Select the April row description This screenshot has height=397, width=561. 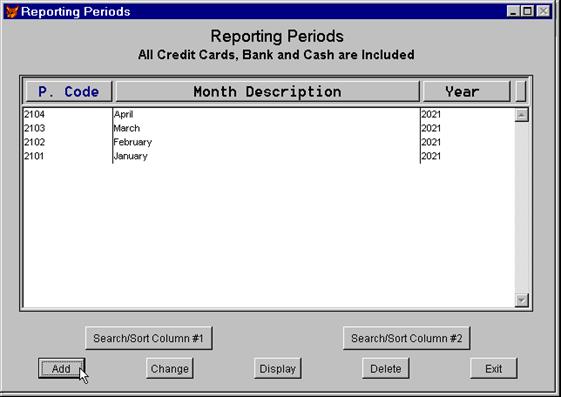point(123,114)
